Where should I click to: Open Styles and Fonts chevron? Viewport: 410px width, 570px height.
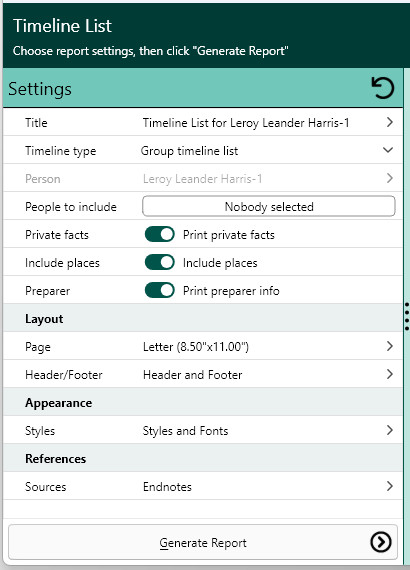(390, 430)
